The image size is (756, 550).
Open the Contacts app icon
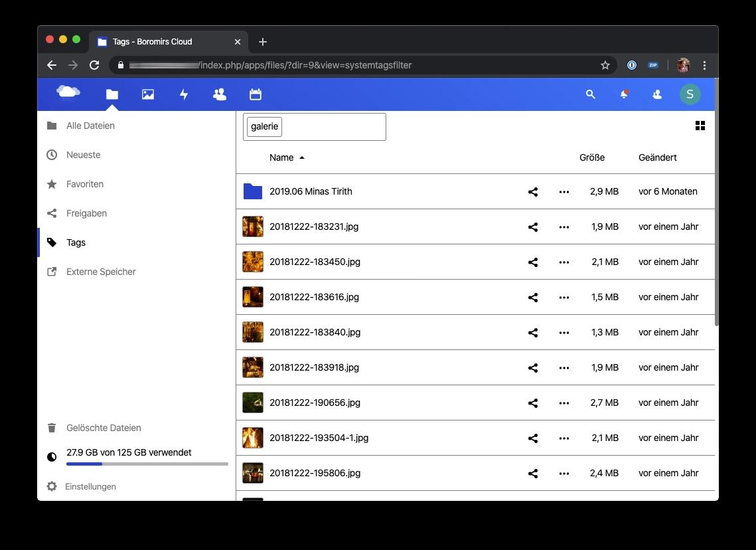click(x=220, y=94)
